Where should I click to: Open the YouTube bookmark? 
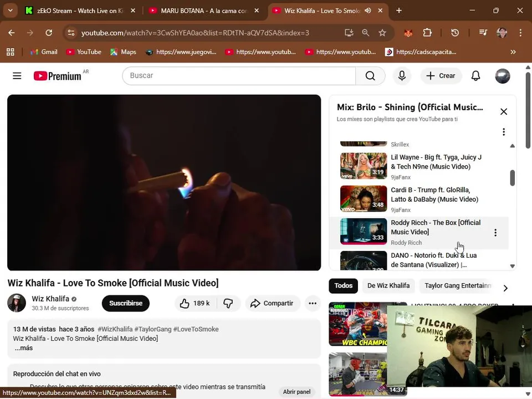coord(84,52)
